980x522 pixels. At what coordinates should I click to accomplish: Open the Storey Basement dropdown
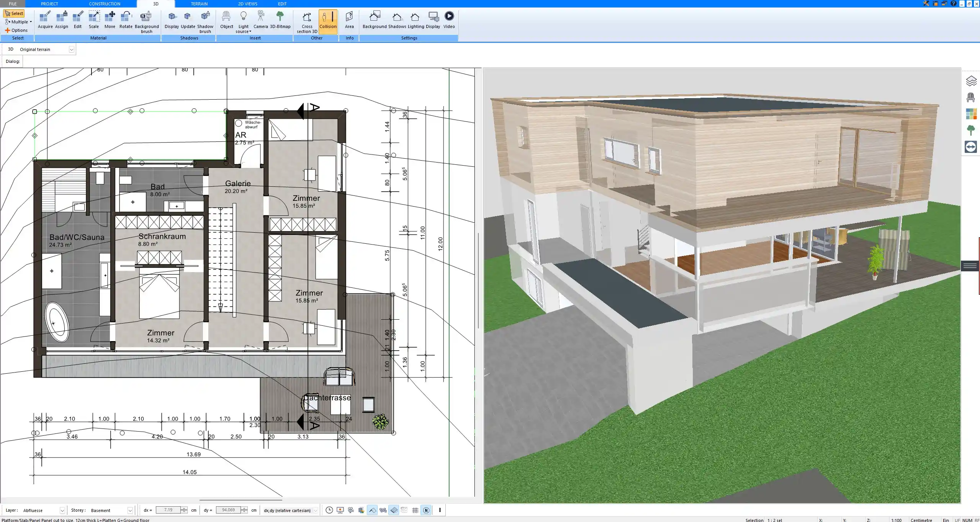tap(130, 511)
